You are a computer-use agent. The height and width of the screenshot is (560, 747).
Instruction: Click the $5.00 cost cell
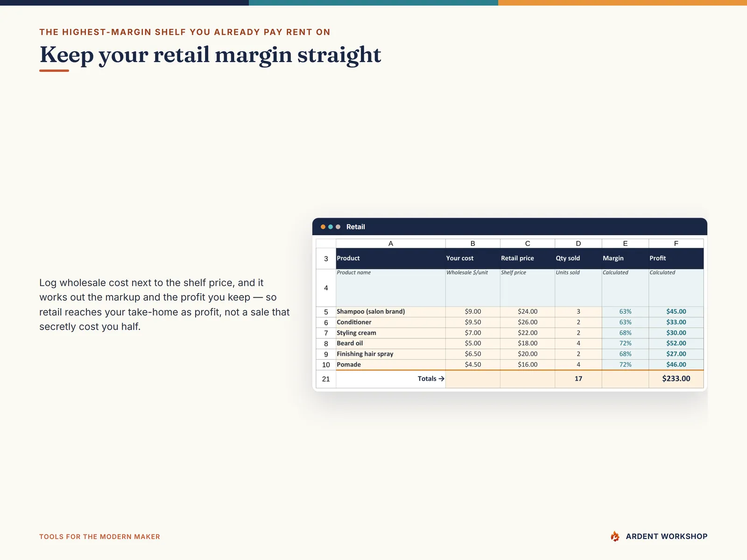(x=473, y=343)
